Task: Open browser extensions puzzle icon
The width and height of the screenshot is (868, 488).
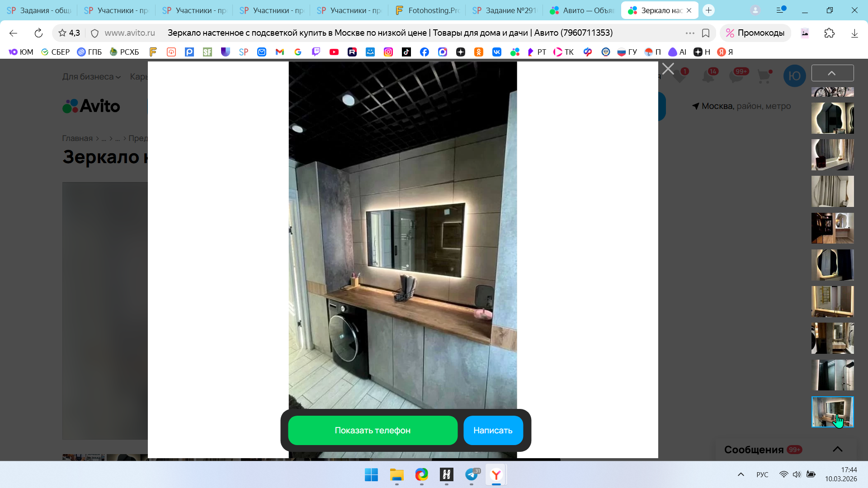Action: tap(829, 33)
